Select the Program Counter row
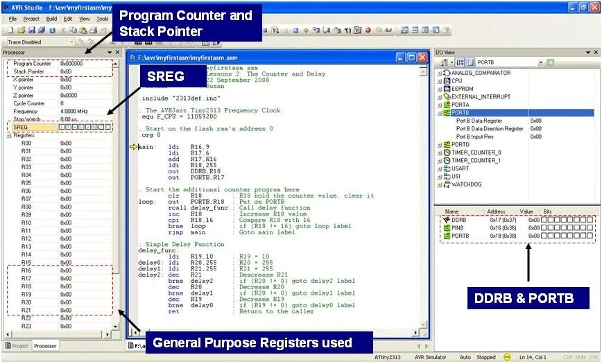 [60, 64]
